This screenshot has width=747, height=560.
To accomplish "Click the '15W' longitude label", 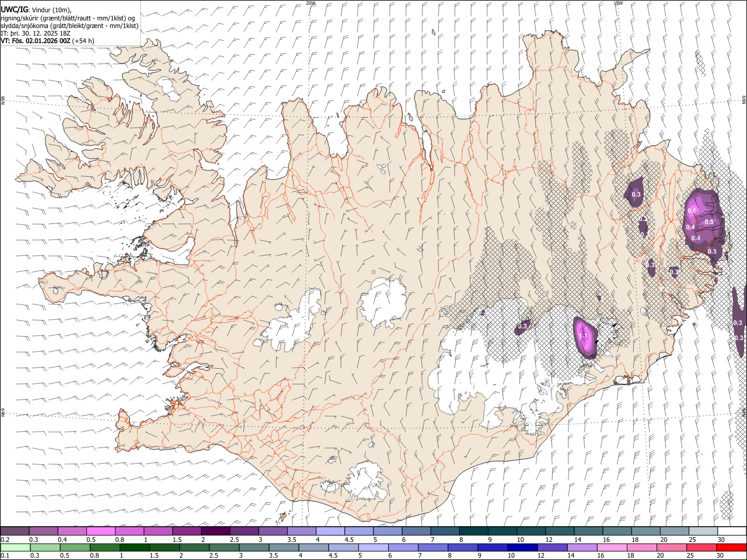I will tap(618, 3).
